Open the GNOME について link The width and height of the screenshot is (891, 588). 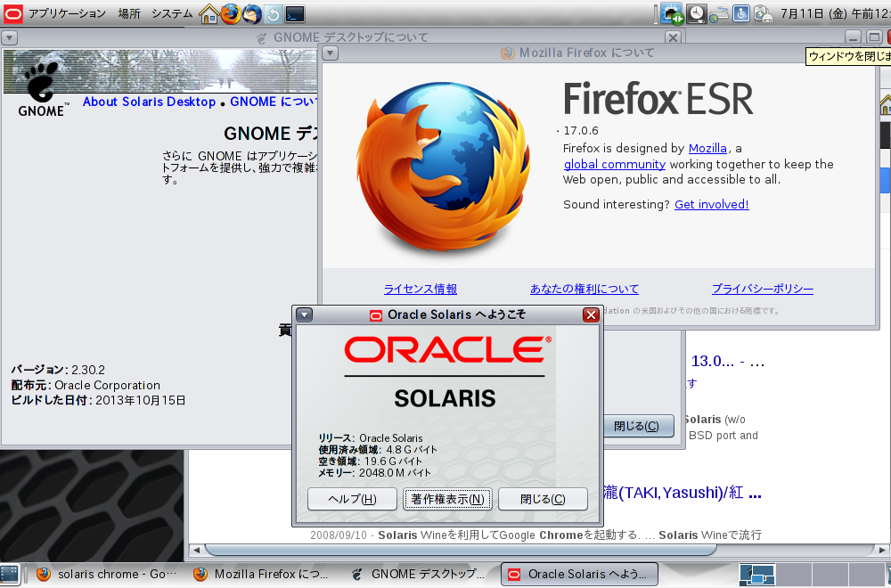[x=274, y=102]
